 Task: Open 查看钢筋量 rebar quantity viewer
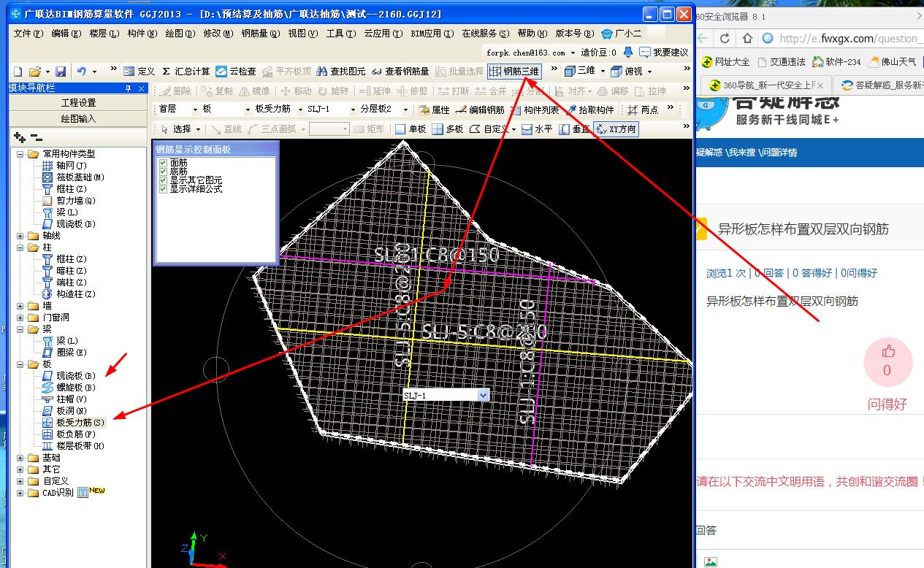coord(400,71)
